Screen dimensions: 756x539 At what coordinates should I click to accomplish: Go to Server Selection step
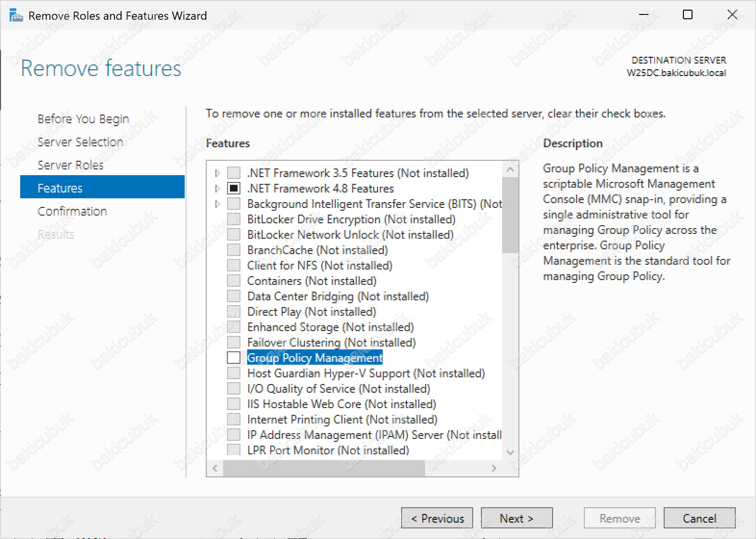pos(80,142)
